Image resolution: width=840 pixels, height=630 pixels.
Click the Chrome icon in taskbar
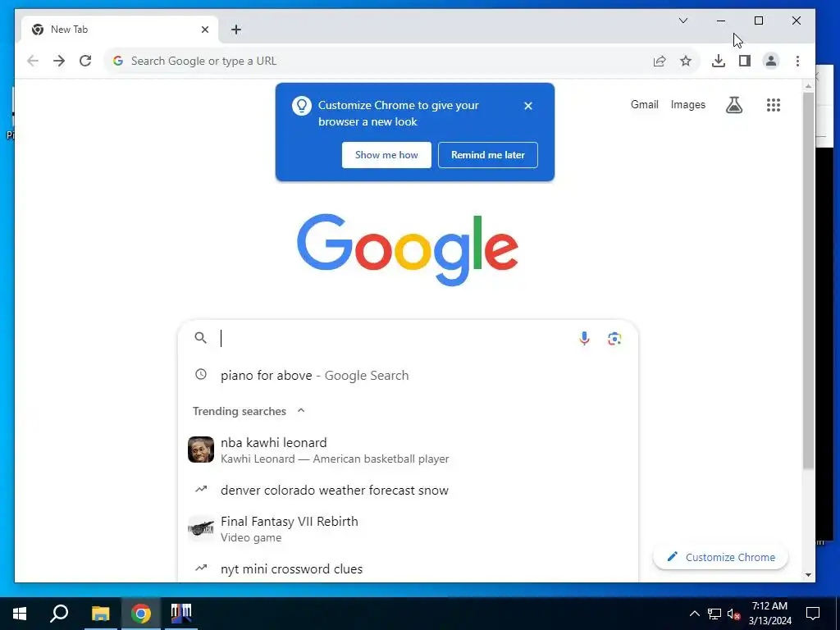(141, 614)
